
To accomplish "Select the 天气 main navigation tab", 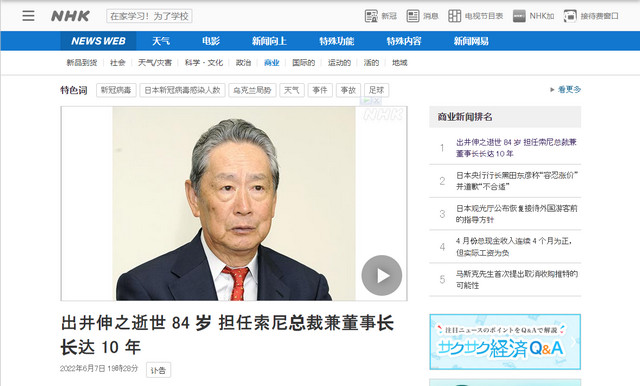I will tap(161, 41).
